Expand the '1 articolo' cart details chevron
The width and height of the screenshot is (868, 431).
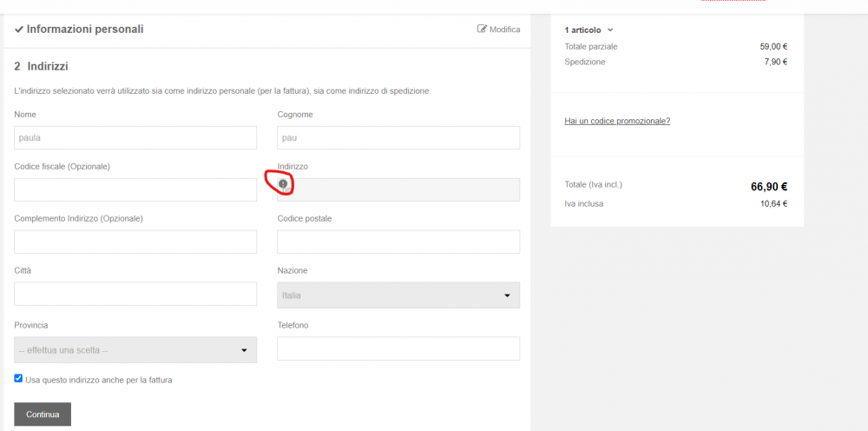pyautogui.click(x=610, y=30)
